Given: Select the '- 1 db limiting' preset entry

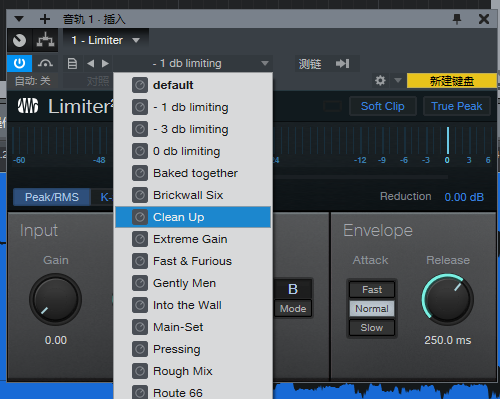Looking at the screenshot, I should (193, 107).
